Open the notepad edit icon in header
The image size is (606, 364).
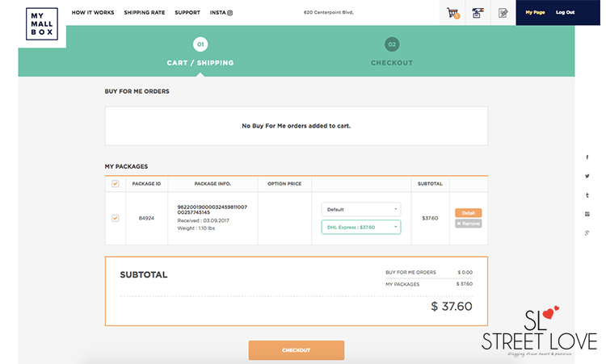point(503,13)
